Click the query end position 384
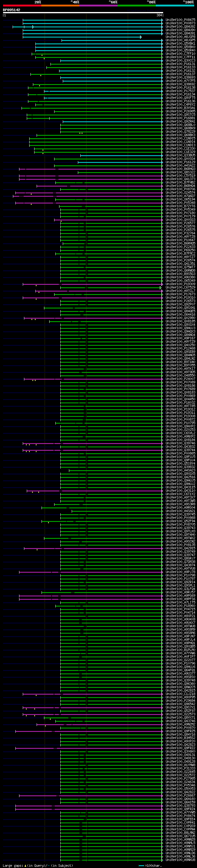 [159, 15]
